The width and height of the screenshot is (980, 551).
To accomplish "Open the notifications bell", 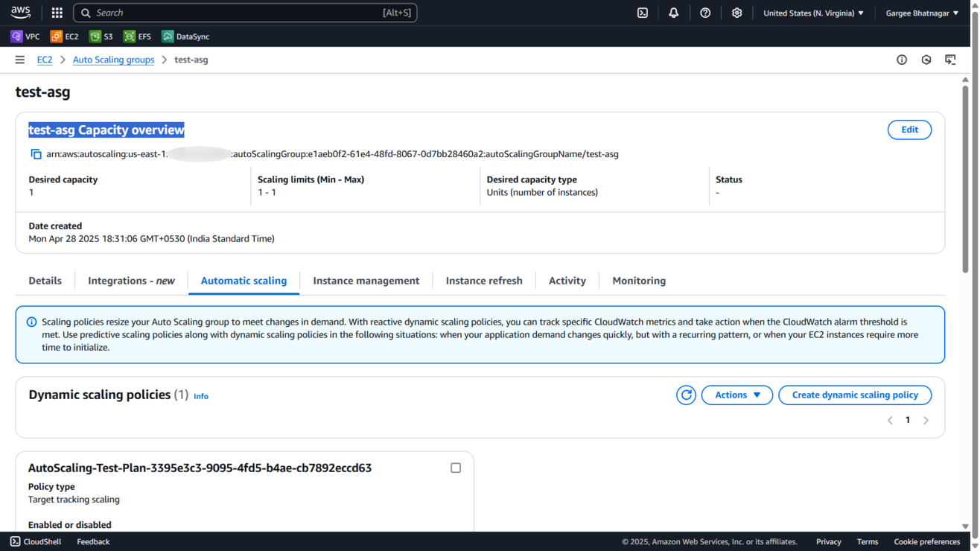I will coord(673,13).
